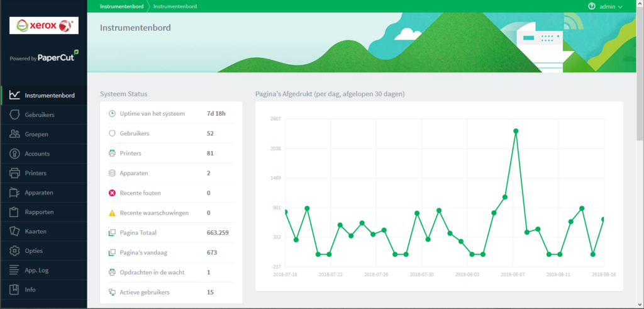This screenshot has width=644, height=309.
Task: Click the chart axis date 2018-07-18
Action: click(x=285, y=274)
